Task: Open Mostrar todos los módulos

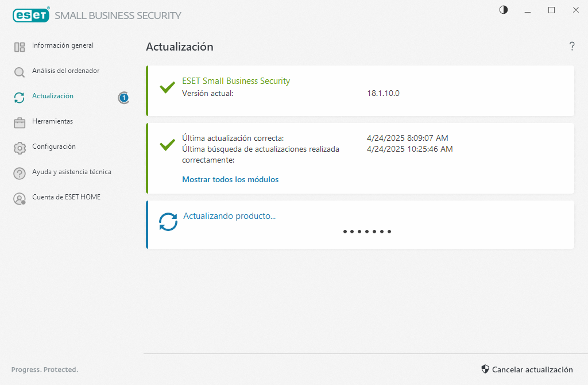Action: (230, 179)
